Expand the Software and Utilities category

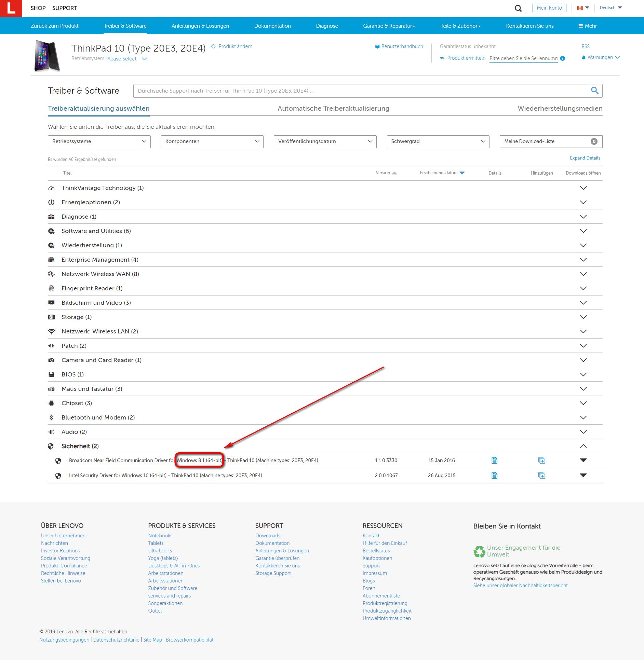click(583, 231)
